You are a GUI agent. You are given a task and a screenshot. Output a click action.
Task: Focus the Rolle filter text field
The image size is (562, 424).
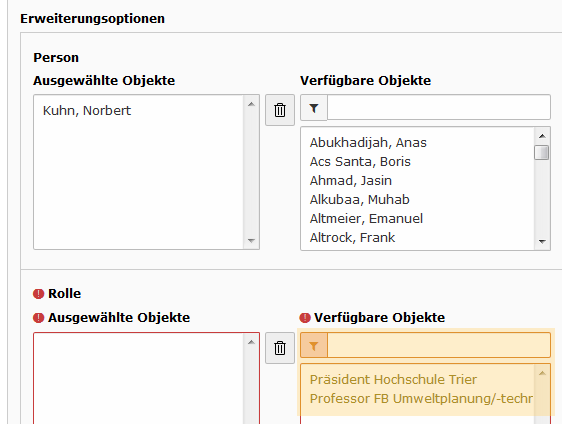(439, 345)
